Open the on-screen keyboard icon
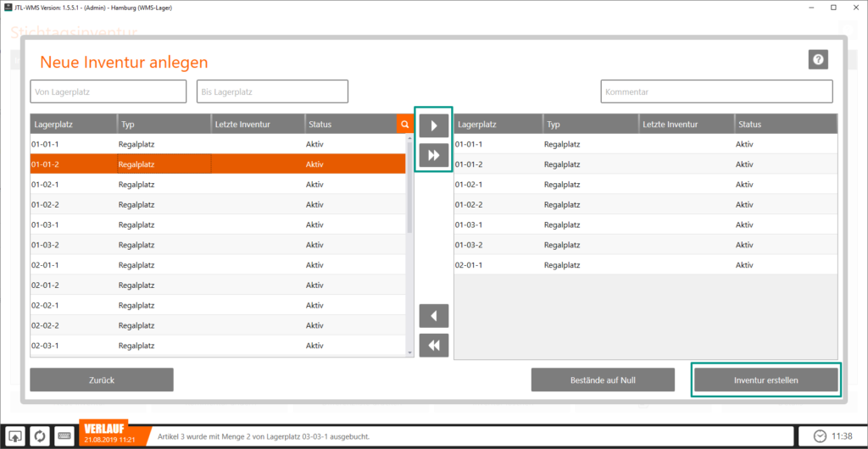Viewport: 868px width, 449px height. (x=64, y=436)
